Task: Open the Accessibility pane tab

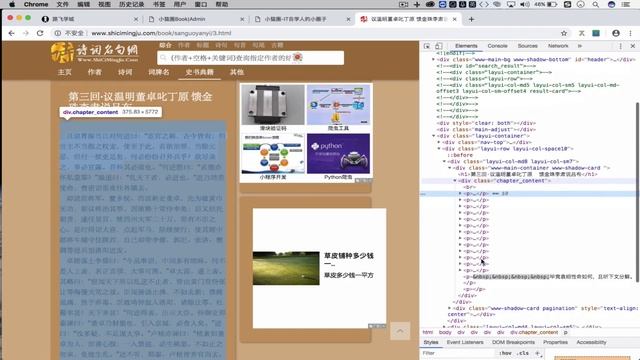Action: (591, 342)
